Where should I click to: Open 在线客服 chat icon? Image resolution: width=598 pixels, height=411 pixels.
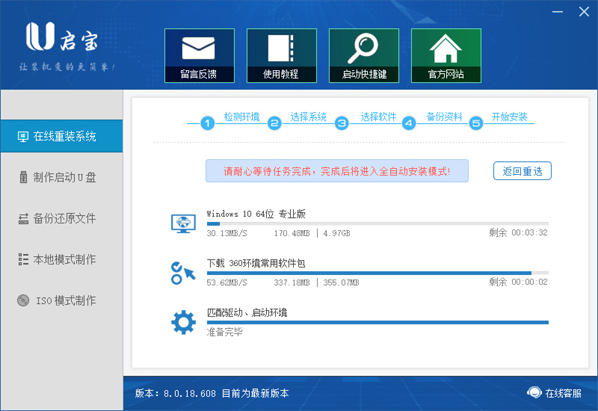pos(534,392)
